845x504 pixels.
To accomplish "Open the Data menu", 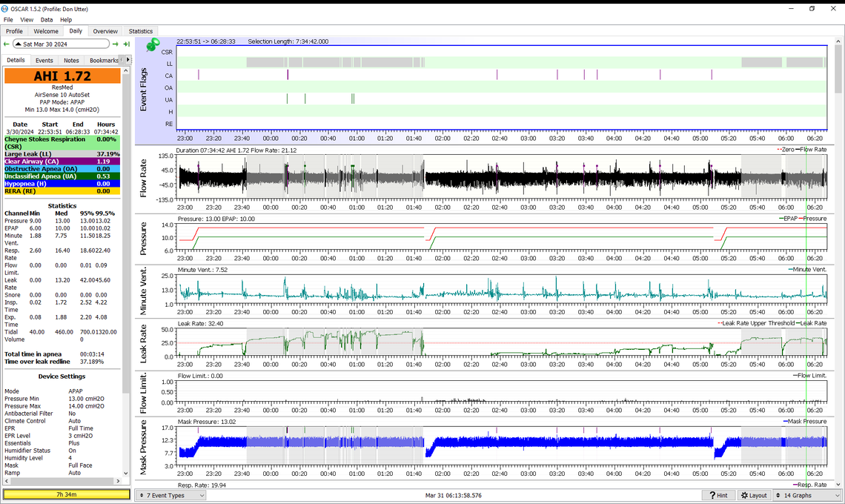I will [x=47, y=19].
